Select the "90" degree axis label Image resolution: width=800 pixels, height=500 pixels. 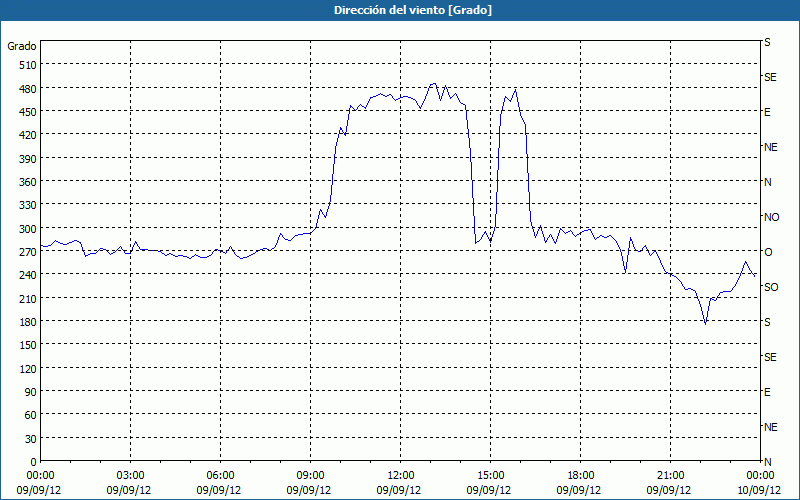pos(31,391)
